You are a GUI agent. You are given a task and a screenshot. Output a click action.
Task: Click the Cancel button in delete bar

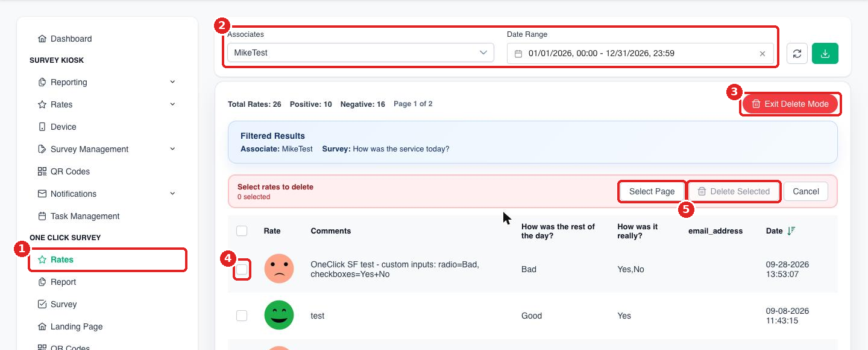[x=806, y=191]
